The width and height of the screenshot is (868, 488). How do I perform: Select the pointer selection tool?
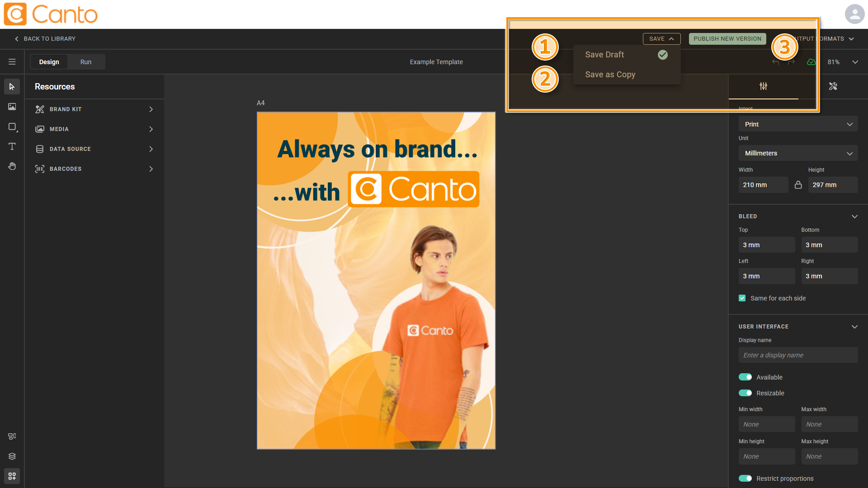[x=12, y=87]
